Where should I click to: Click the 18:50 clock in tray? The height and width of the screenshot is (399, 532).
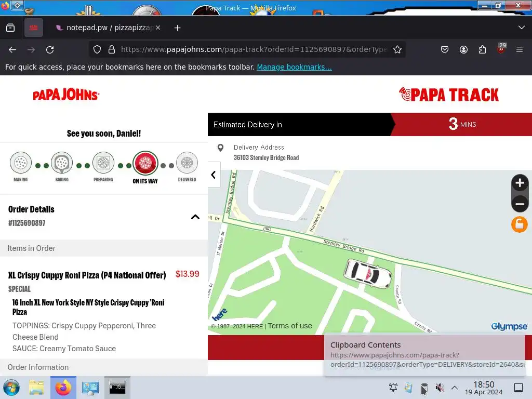[x=484, y=388]
